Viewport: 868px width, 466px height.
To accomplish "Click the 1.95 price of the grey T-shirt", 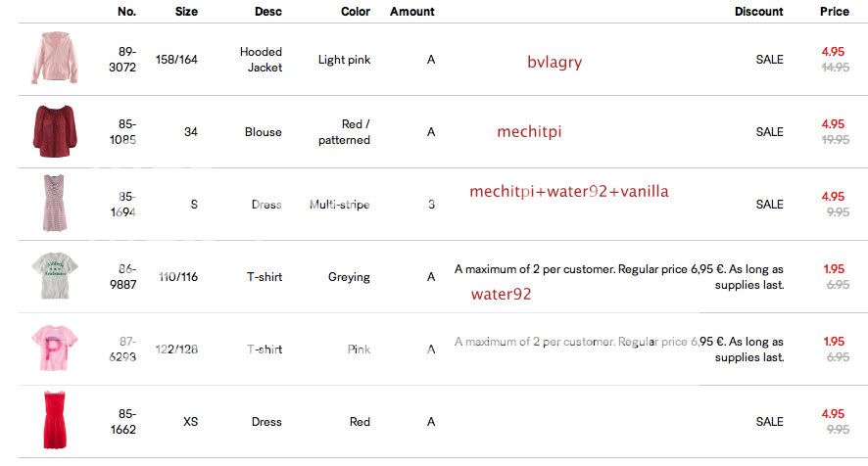I will coord(834,269).
